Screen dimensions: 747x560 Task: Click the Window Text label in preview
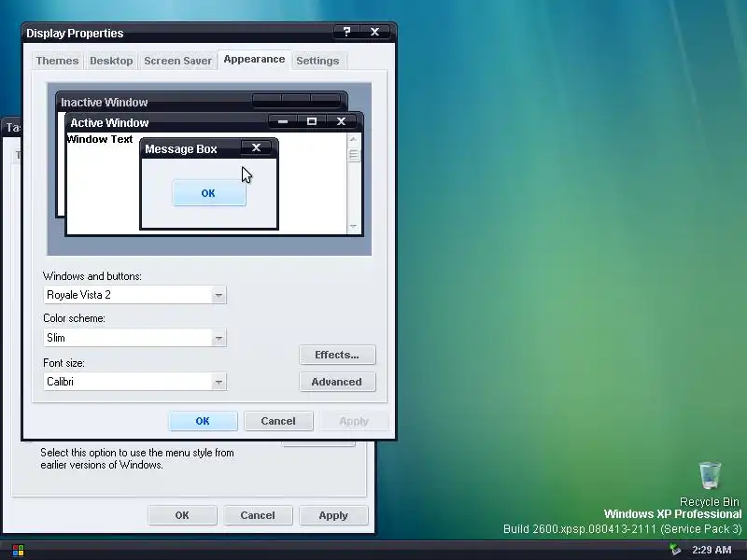[x=100, y=139]
